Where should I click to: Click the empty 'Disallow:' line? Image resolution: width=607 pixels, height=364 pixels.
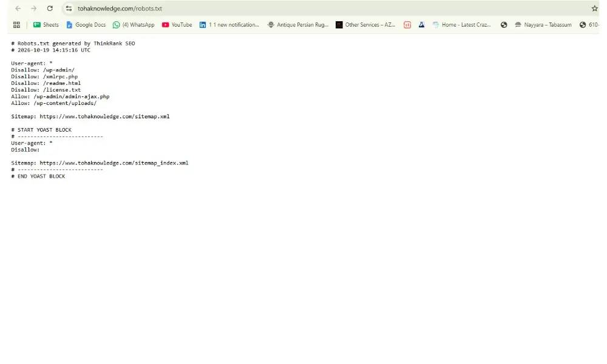[x=25, y=150]
